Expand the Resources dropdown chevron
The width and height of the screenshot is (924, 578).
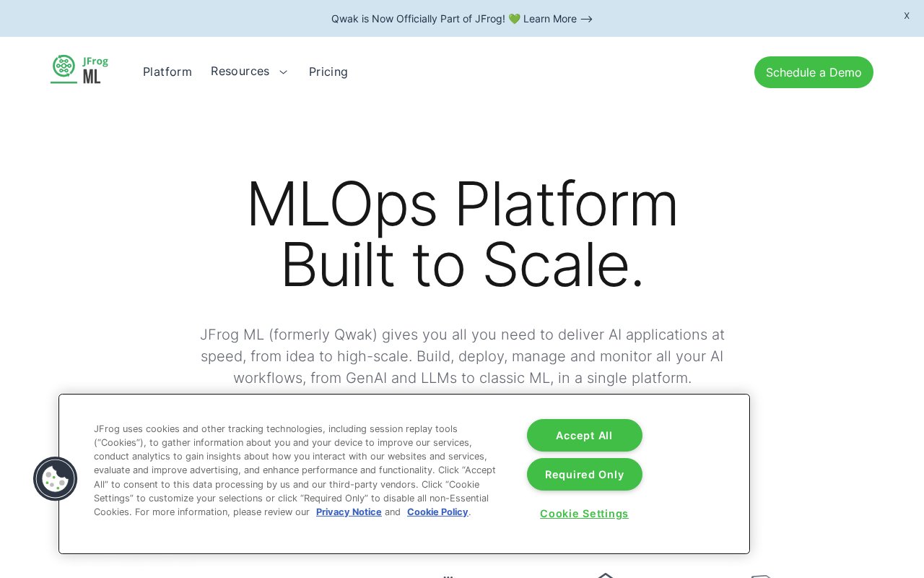click(283, 72)
